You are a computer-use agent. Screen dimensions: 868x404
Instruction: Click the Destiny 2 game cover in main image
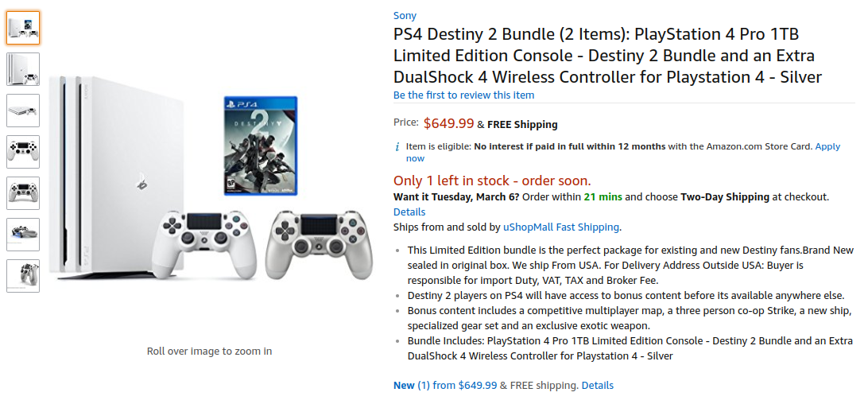point(260,146)
